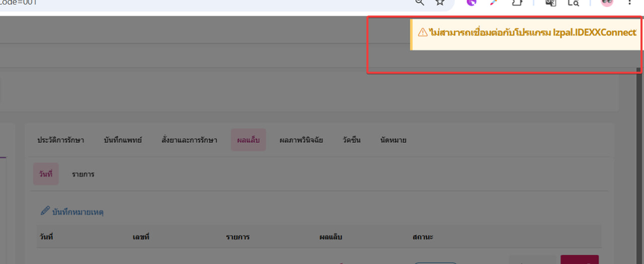Screen dimensions: 644x264
Task: Switch to the บันทึกแพทย์ tab
Action: [122, 140]
